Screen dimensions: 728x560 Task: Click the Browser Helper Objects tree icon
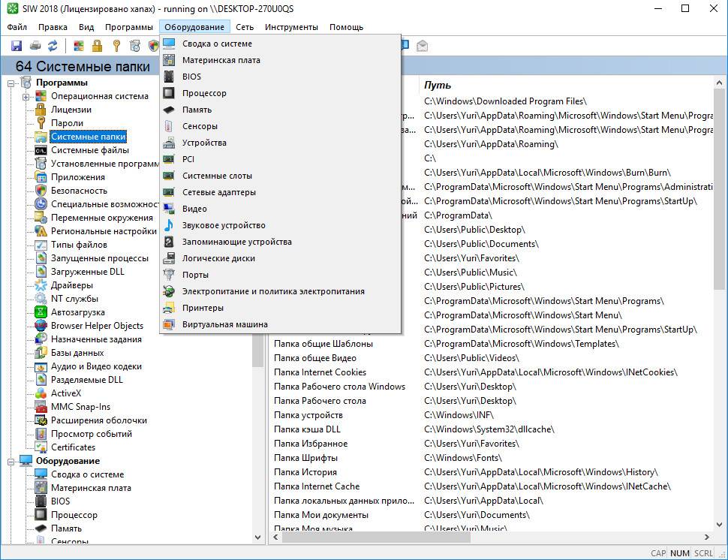[x=41, y=326]
